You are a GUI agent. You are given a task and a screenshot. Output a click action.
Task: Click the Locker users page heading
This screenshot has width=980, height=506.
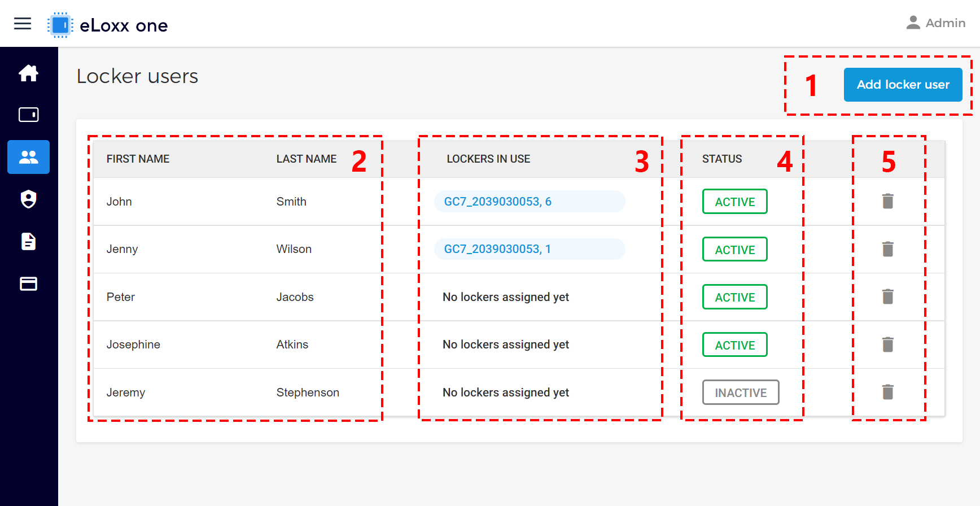(137, 76)
